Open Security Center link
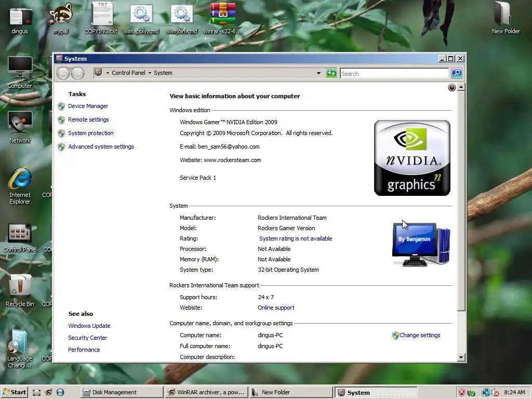Image resolution: width=532 pixels, height=399 pixels. click(x=87, y=338)
